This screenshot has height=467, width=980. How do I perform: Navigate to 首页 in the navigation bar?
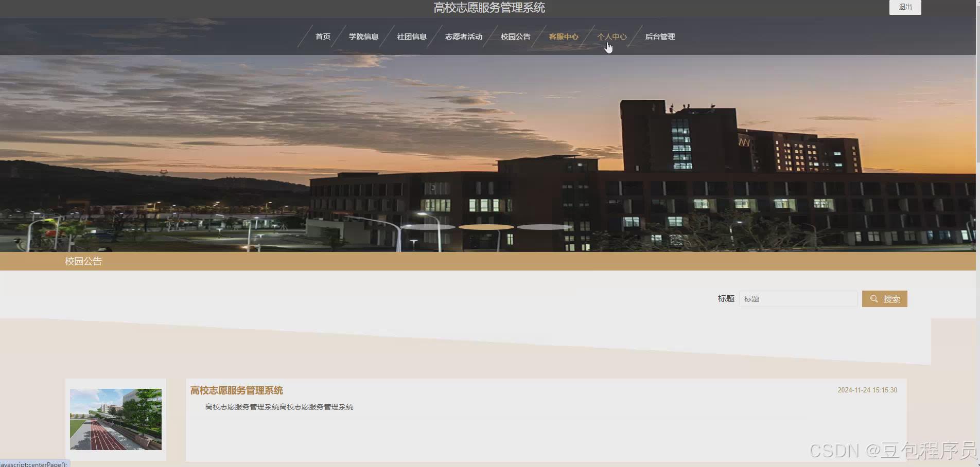323,37
